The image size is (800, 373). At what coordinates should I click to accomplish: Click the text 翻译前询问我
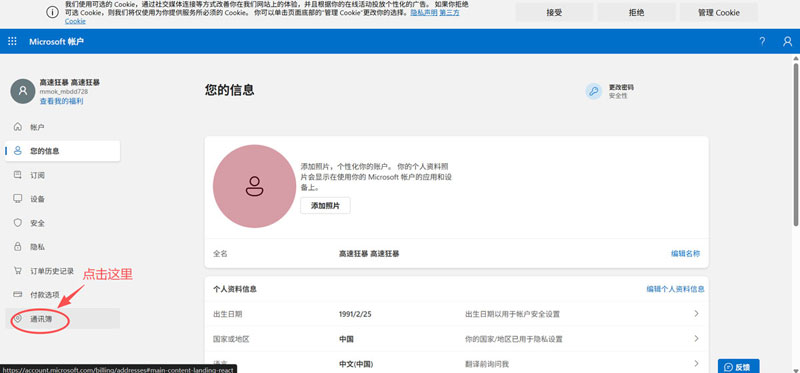pyautogui.click(x=487, y=364)
